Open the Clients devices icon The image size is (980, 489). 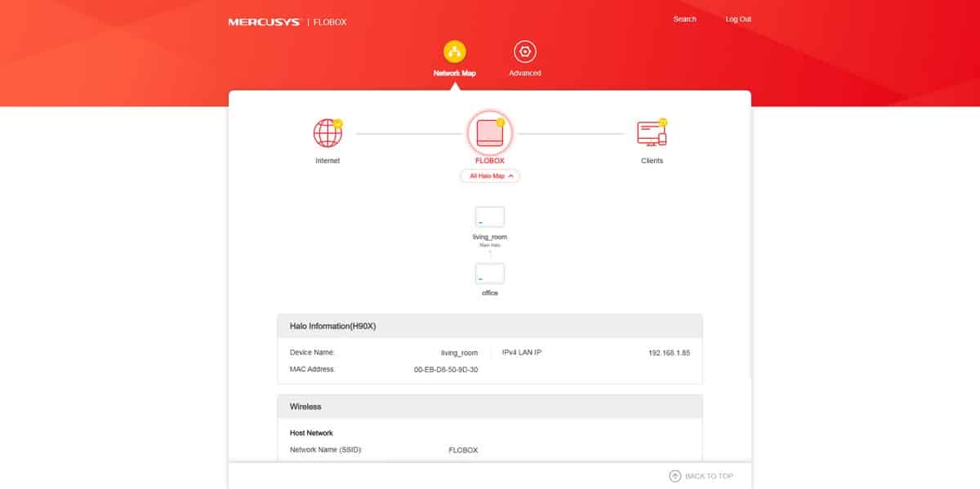point(653,133)
